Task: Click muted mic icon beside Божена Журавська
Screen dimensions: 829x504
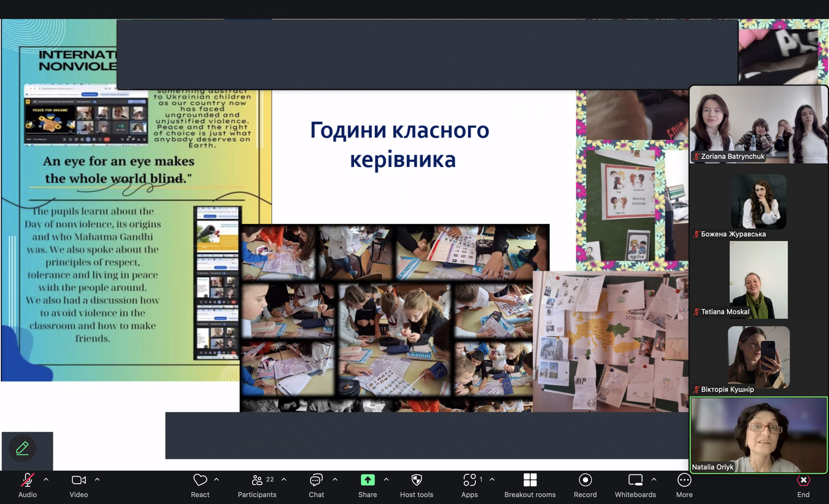Action: click(x=696, y=234)
